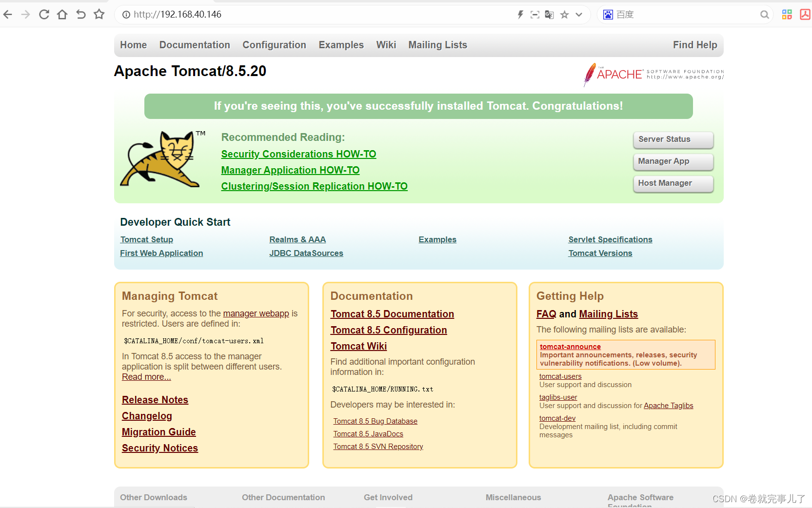The image size is (812, 508).
Task: Open the Tomcat Wiki link
Action: (x=358, y=346)
